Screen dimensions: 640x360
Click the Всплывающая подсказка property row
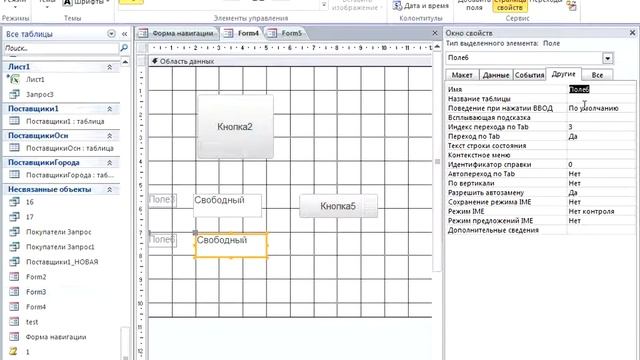541,118
